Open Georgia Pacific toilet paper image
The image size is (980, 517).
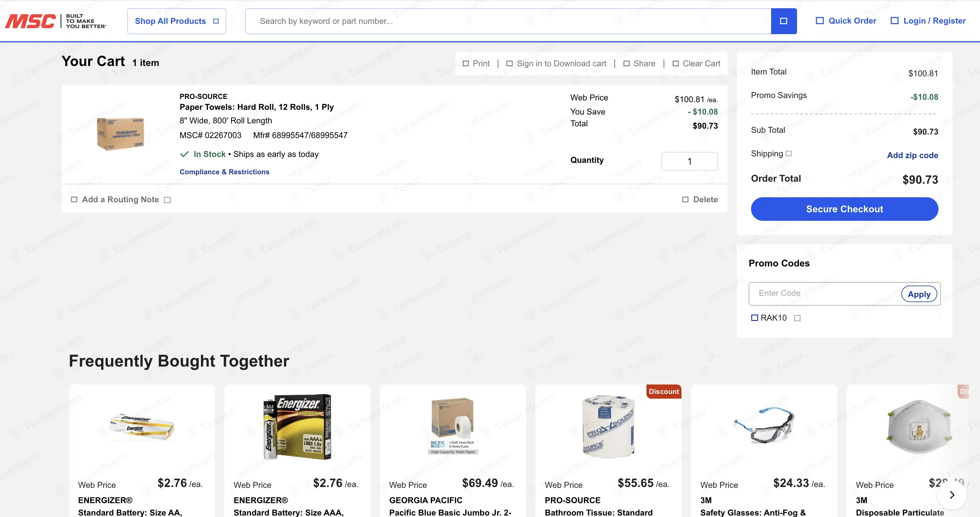click(453, 426)
